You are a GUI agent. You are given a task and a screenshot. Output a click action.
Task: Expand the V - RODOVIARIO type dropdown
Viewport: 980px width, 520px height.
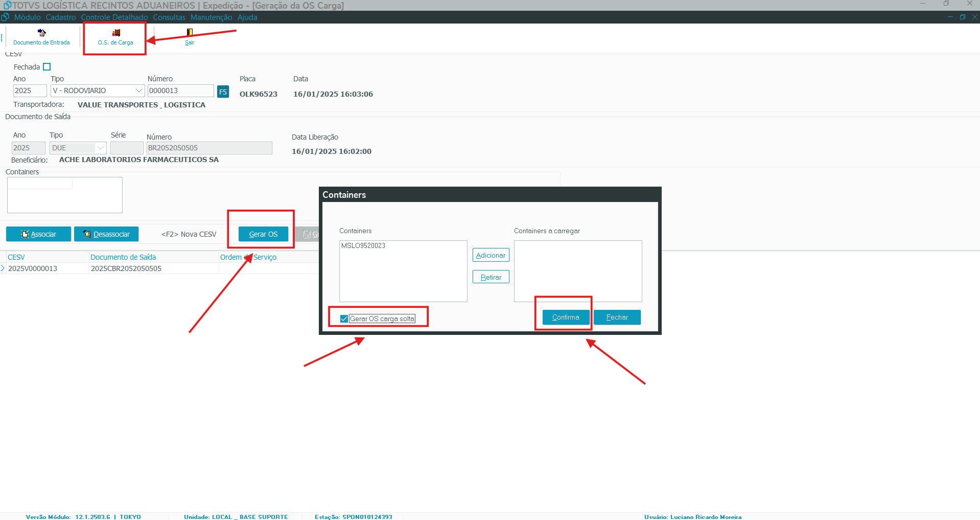(138, 91)
